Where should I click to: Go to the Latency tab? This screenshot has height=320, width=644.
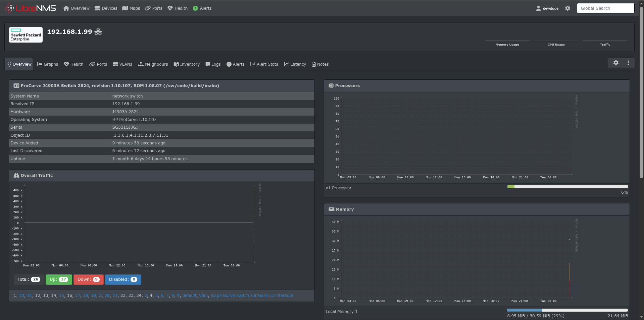tap(295, 64)
